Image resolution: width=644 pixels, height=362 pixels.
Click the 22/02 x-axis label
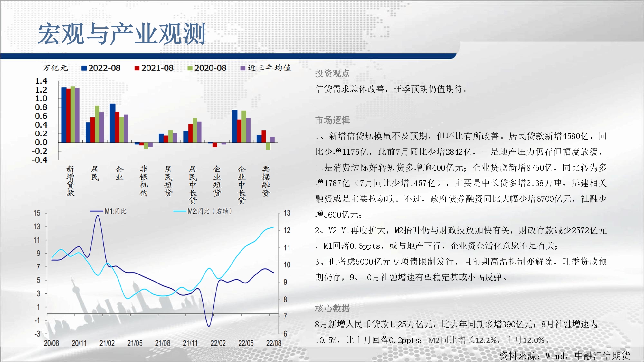218,343
